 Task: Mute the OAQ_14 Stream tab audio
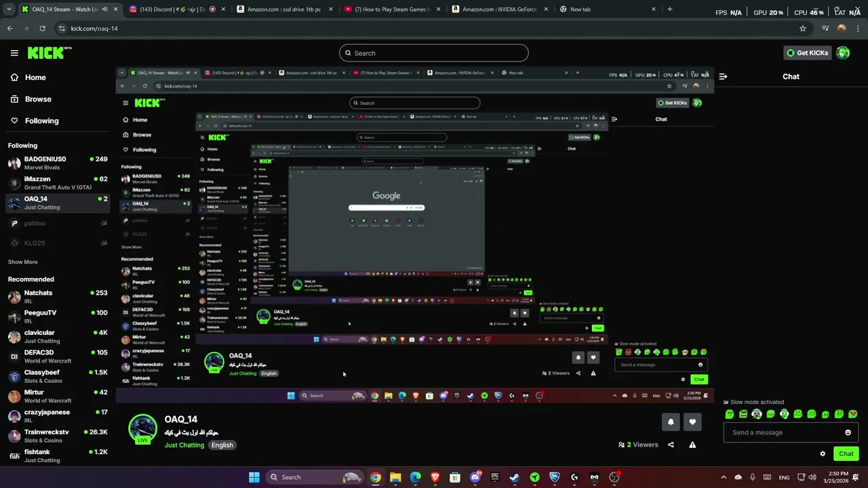pyautogui.click(x=104, y=9)
